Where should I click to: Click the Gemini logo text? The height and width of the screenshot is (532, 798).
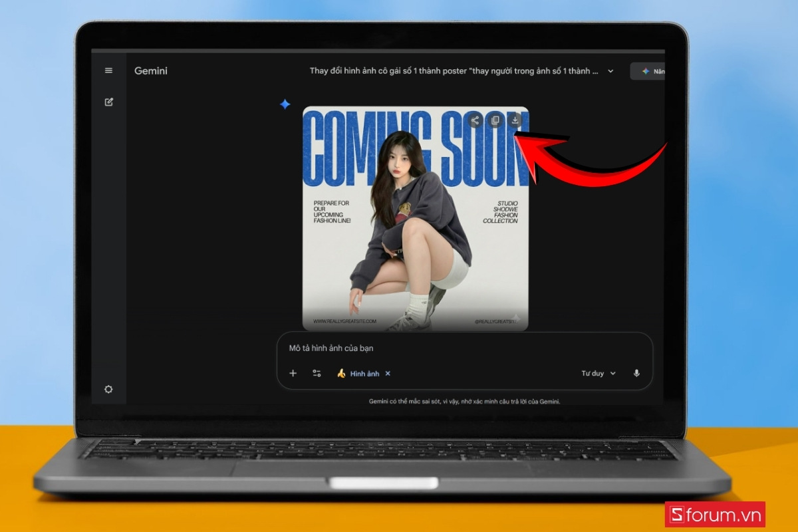(151, 70)
